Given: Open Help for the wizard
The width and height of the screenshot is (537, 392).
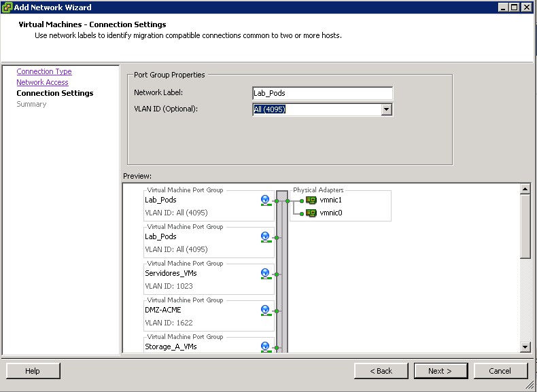Looking at the screenshot, I should [x=33, y=371].
